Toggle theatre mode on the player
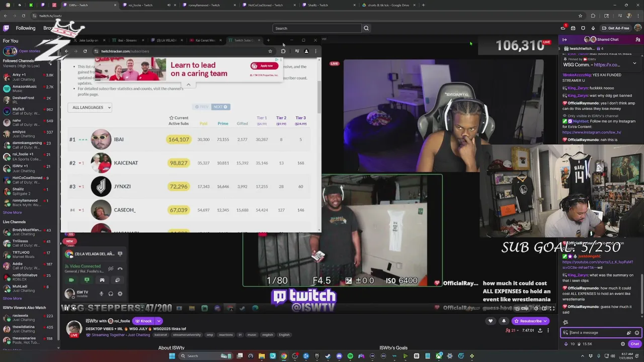This screenshot has height=362, width=644. click(x=544, y=308)
